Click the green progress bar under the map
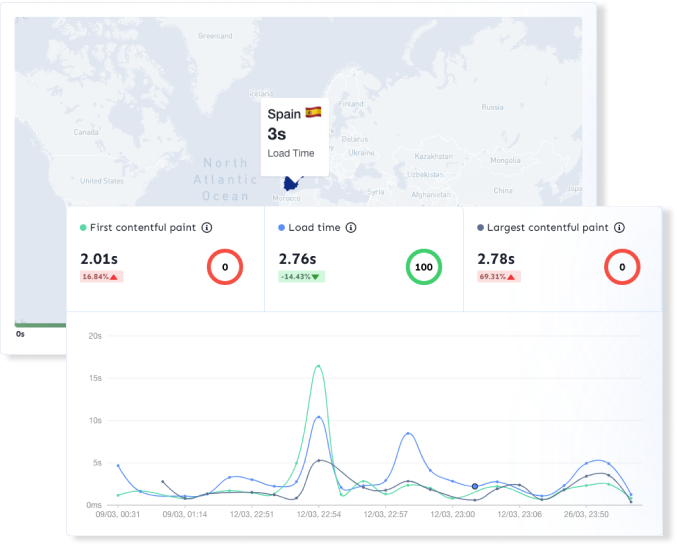This screenshot has height=546, width=677. 40,324
